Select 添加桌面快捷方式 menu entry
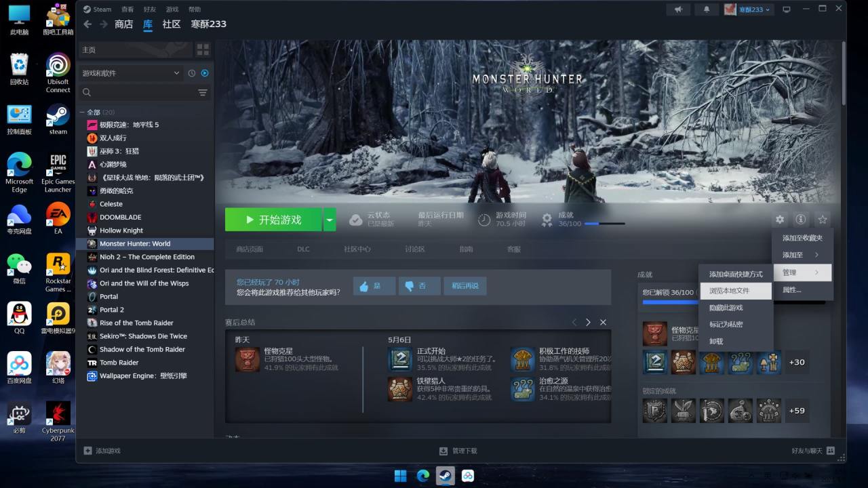Screen dimensions: 868x488 coord(735,274)
